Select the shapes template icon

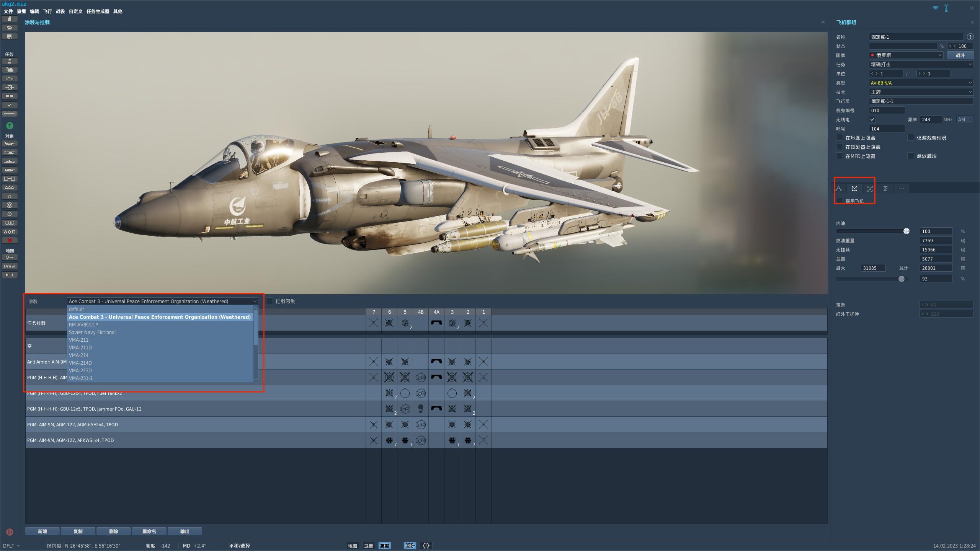point(10,231)
